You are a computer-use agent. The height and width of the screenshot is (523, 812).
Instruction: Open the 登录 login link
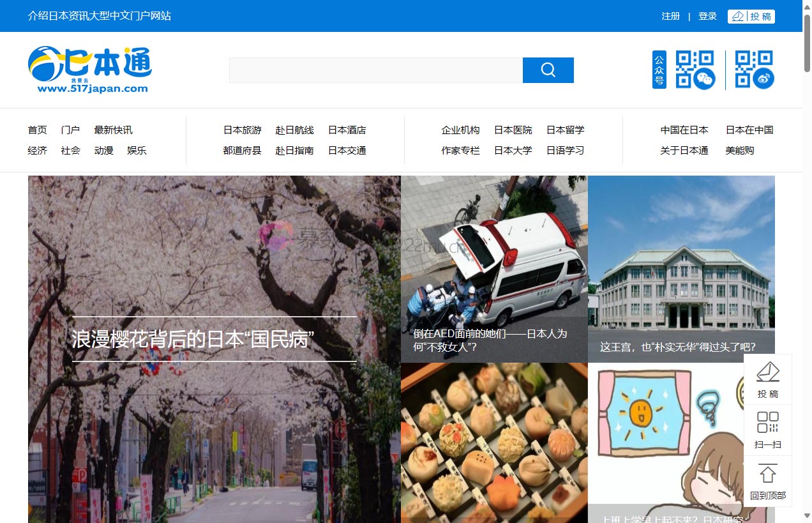click(707, 16)
